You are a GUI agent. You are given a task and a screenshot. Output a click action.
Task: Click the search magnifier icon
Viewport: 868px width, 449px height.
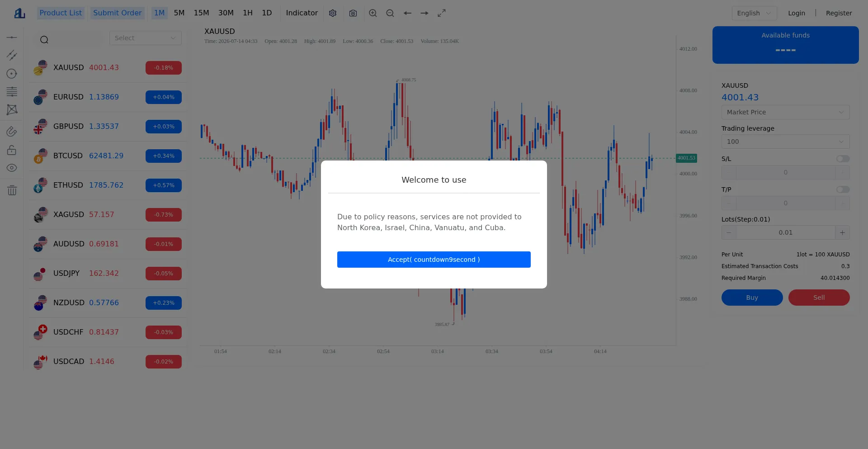pos(44,40)
